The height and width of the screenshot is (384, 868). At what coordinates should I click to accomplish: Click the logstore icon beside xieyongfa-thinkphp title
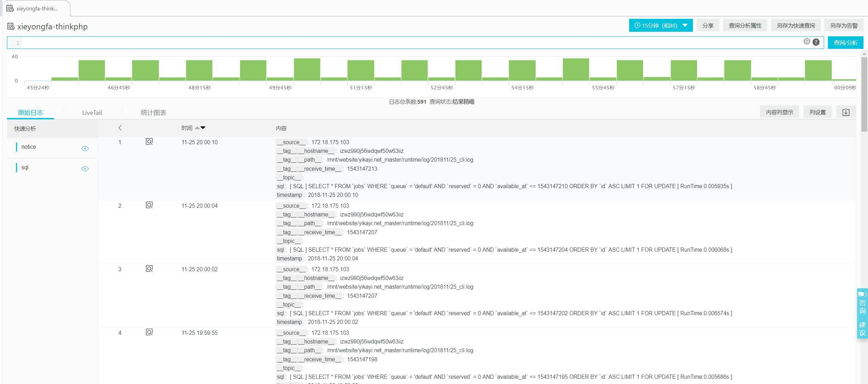click(x=11, y=27)
